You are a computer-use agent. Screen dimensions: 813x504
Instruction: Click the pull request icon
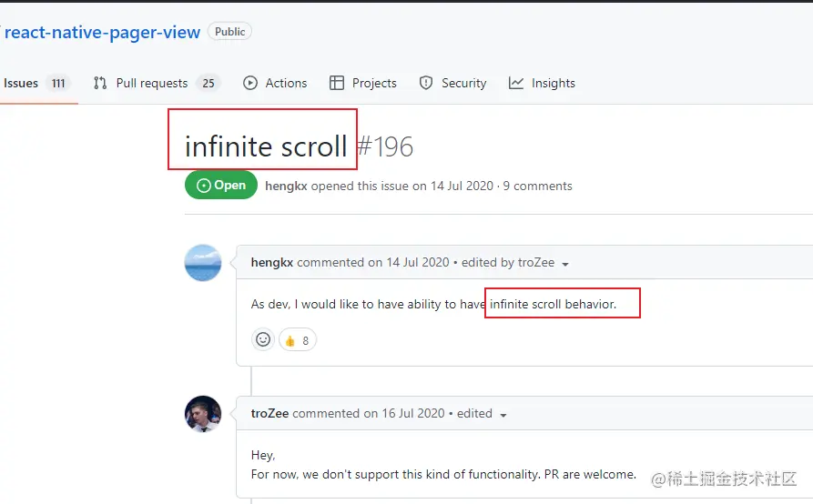100,83
